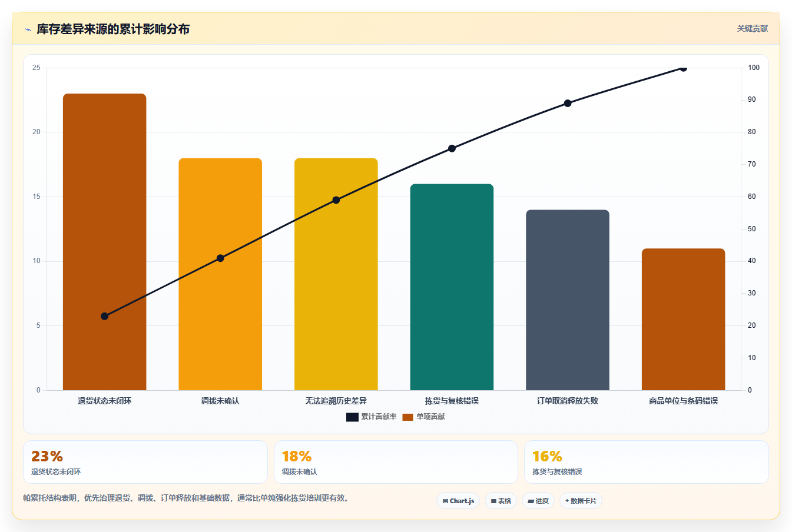Select the gray 订单取消释放失败 bar
This screenshot has height=532, width=792.
[x=568, y=300]
